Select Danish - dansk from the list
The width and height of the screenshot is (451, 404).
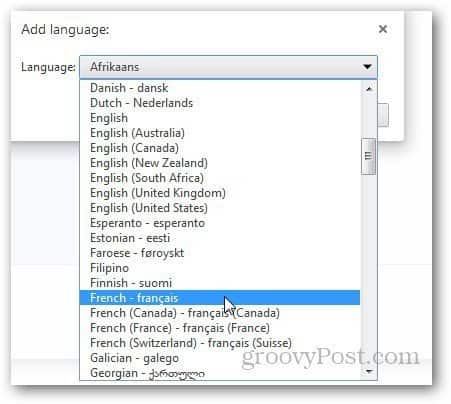(220, 88)
